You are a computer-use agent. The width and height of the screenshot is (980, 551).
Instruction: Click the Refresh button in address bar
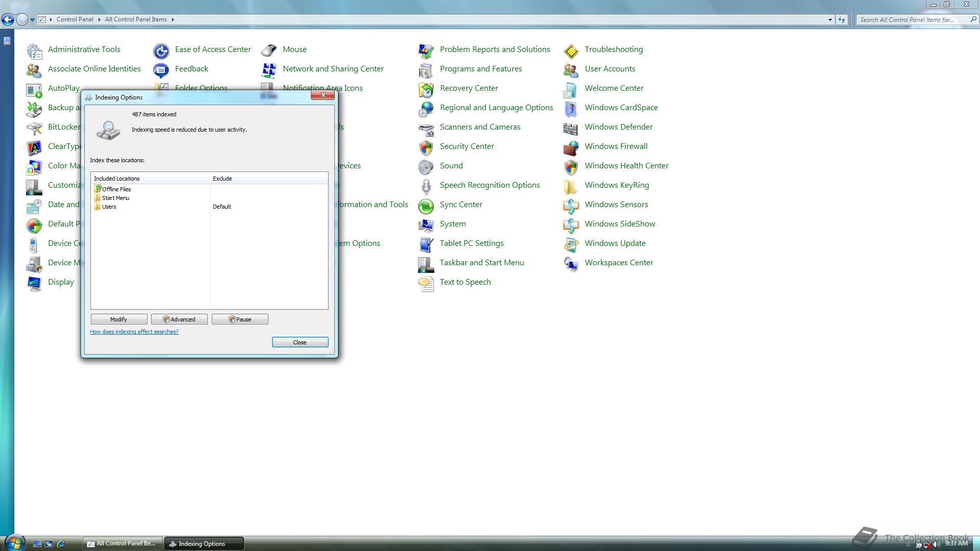(x=842, y=20)
